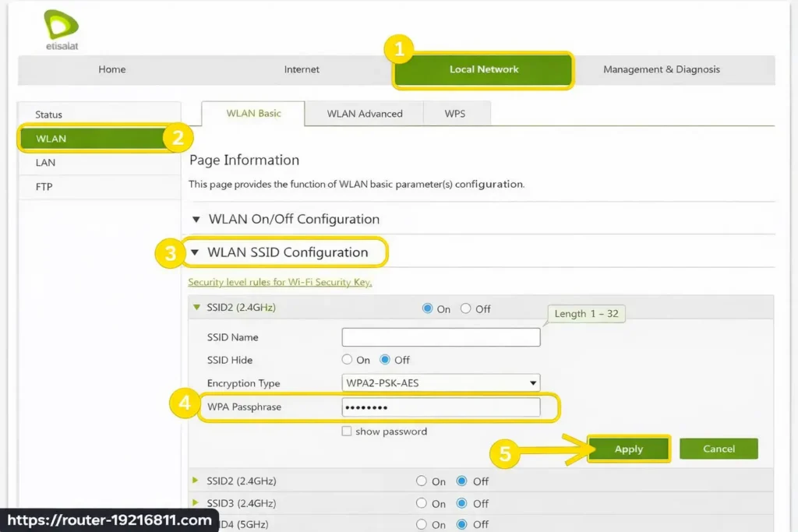Switch to WLAN Advanced tab
This screenshot has width=798, height=532.
click(364, 114)
